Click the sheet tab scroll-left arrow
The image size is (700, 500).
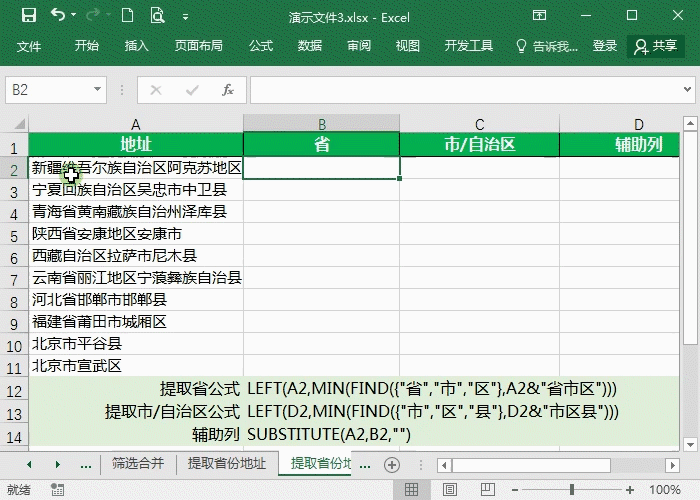(29, 464)
